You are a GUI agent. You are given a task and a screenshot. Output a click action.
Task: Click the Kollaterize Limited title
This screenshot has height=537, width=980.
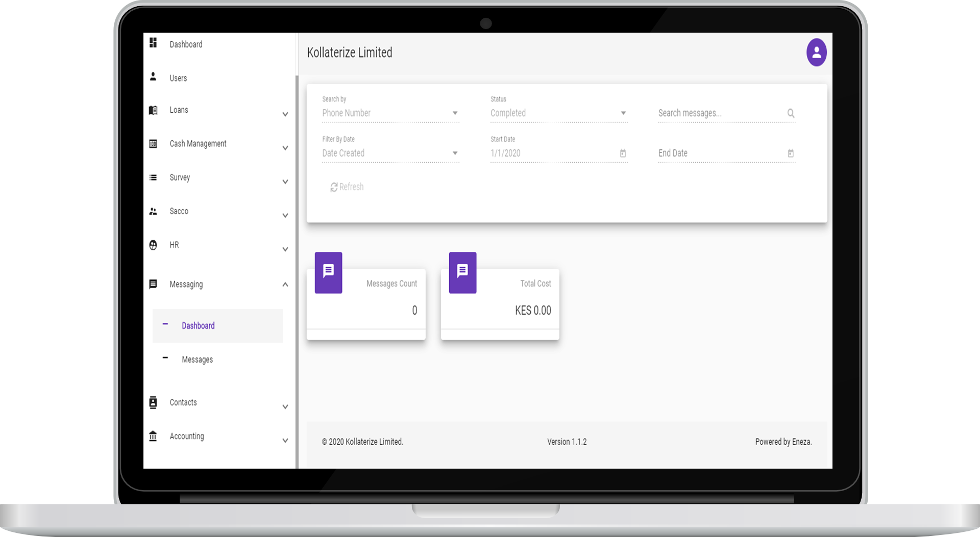click(350, 53)
